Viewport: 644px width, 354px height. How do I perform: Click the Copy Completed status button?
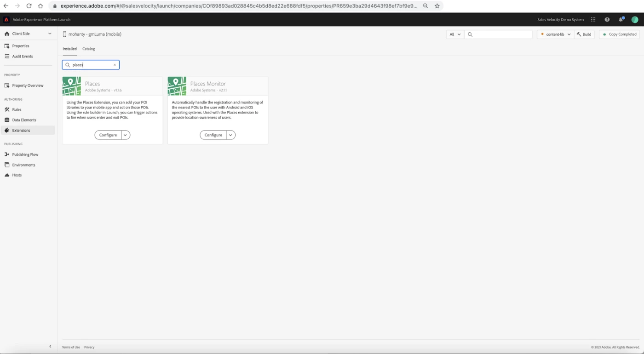click(619, 34)
